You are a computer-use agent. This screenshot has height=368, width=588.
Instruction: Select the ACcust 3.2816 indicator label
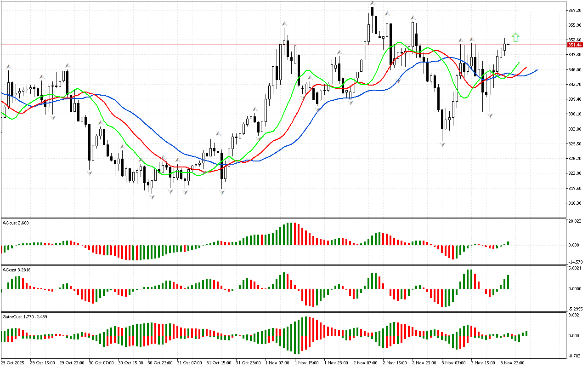click(17, 270)
